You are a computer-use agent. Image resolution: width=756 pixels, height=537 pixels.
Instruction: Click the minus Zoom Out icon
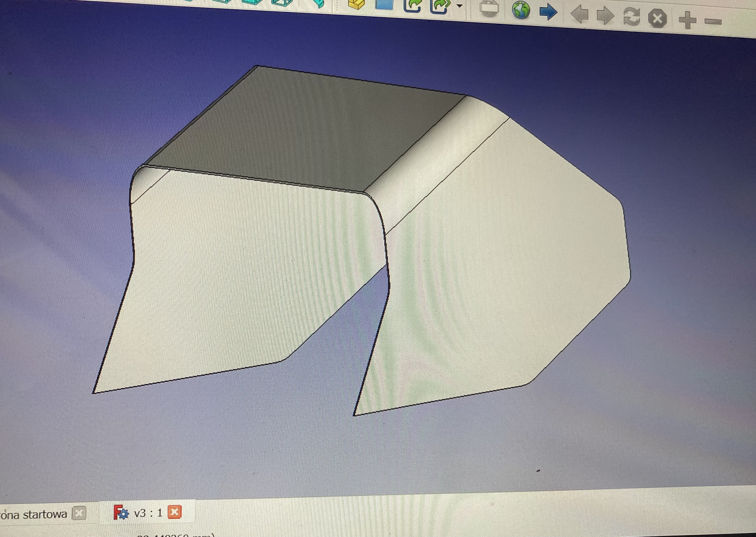pyautogui.click(x=713, y=22)
